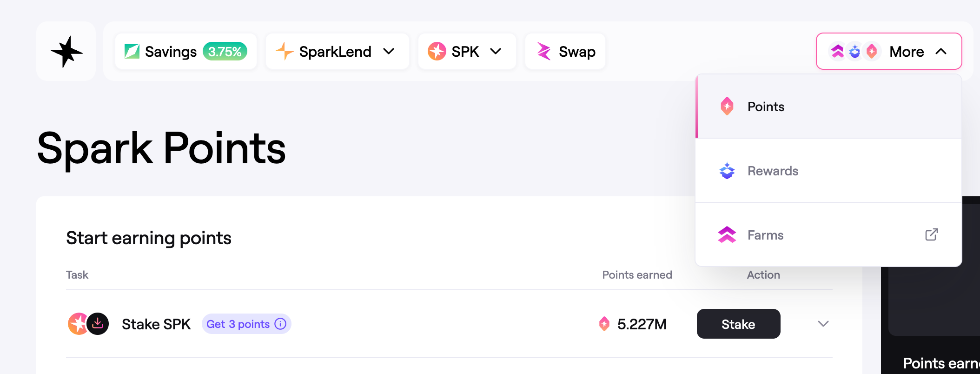Click the SPK token icon in navbar
Screen dimensions: 980x374
[x=437, y=51]
